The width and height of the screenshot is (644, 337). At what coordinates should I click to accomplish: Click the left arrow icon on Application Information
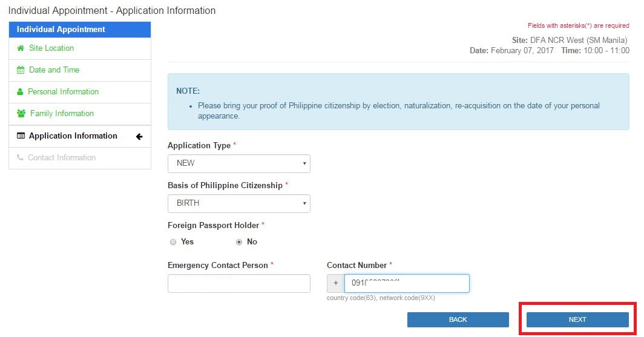[x=139, y=137]
